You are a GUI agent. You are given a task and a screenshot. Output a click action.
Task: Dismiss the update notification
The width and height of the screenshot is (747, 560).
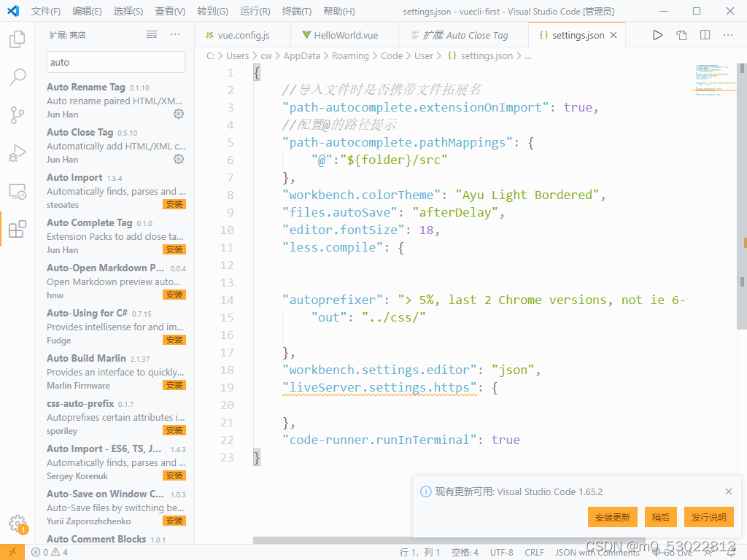click(729, 491)
